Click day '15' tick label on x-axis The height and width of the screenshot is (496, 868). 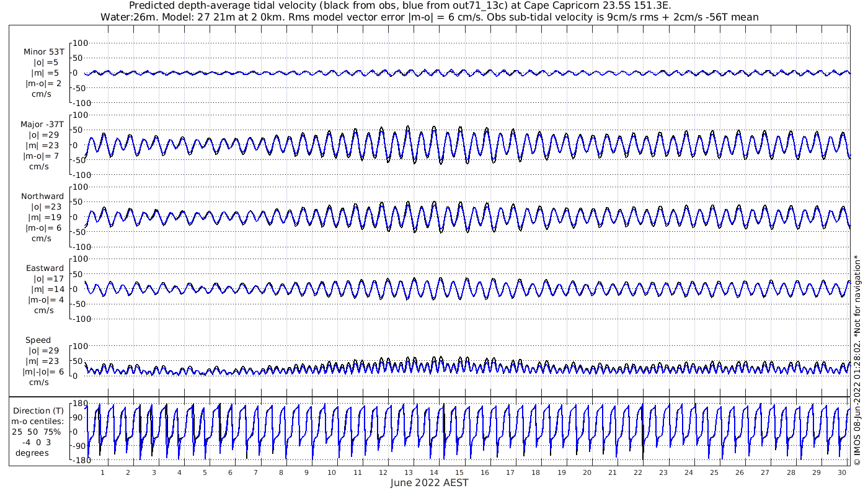tap(459, 472)
